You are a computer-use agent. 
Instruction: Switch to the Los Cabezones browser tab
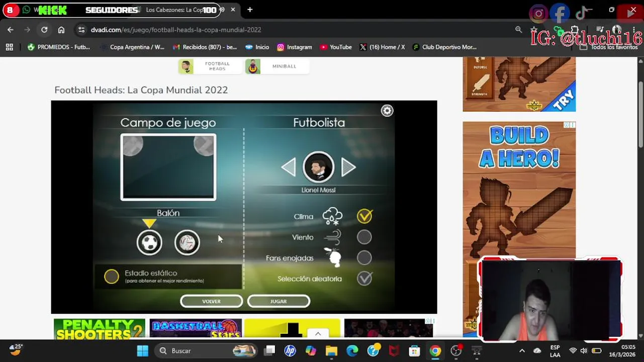coord(176,10)
